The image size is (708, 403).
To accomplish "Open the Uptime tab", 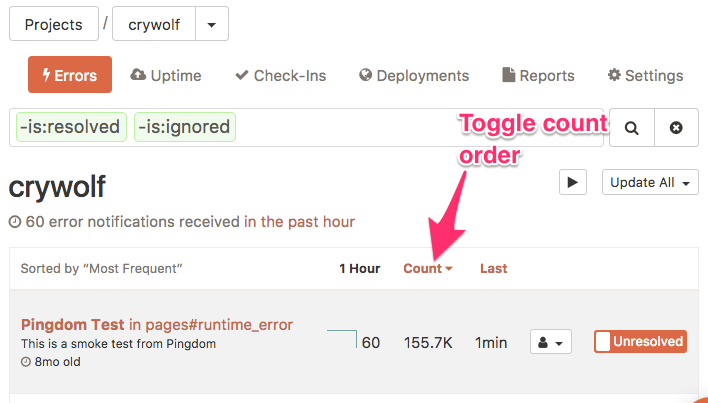I will [166, 76].
